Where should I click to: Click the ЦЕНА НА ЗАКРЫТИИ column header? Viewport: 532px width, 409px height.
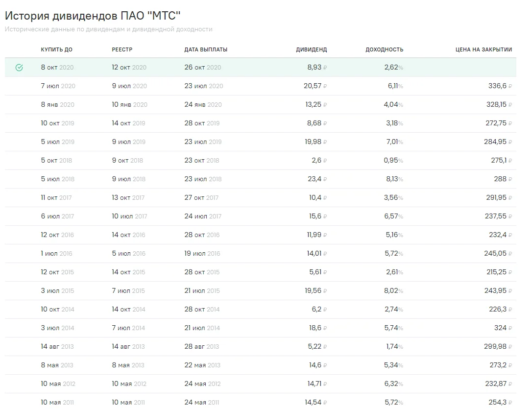coord(484,49)
